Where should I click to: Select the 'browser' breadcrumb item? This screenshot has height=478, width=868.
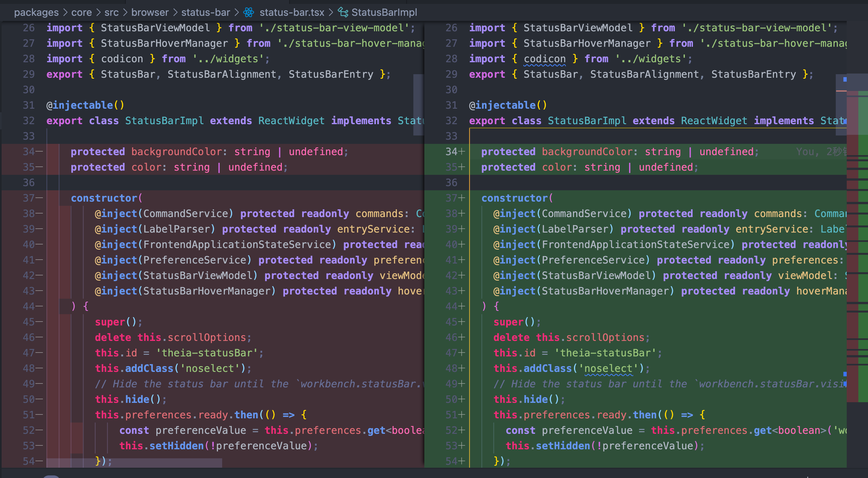click(x=150, y=13)
